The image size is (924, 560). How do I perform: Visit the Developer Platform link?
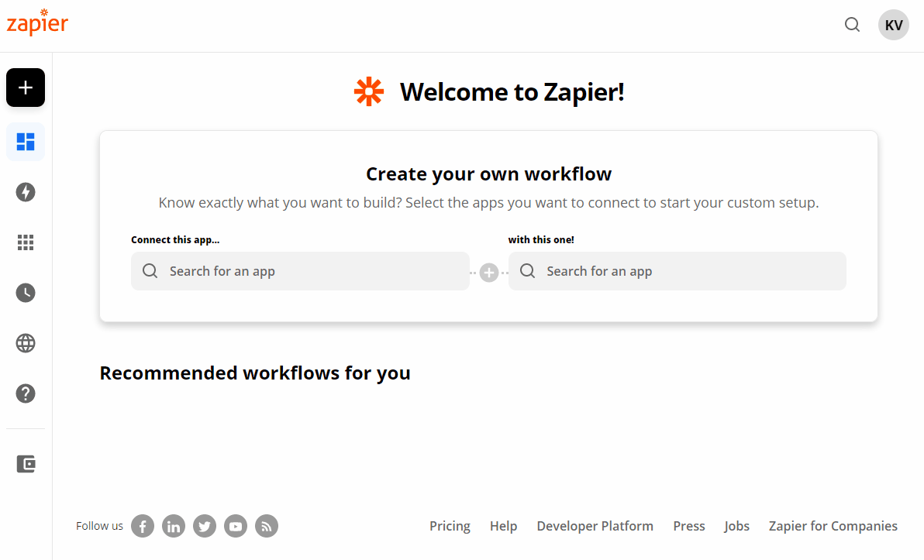tap(595, 526)
